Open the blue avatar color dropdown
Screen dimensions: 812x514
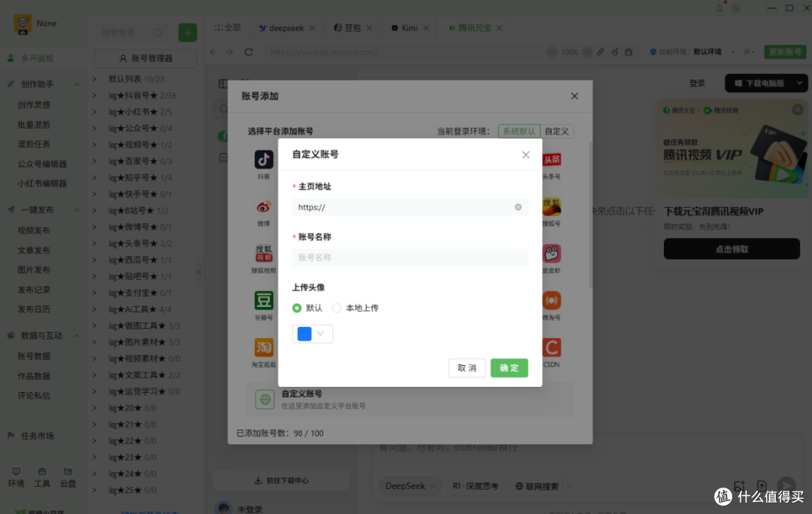coord(313,333)
